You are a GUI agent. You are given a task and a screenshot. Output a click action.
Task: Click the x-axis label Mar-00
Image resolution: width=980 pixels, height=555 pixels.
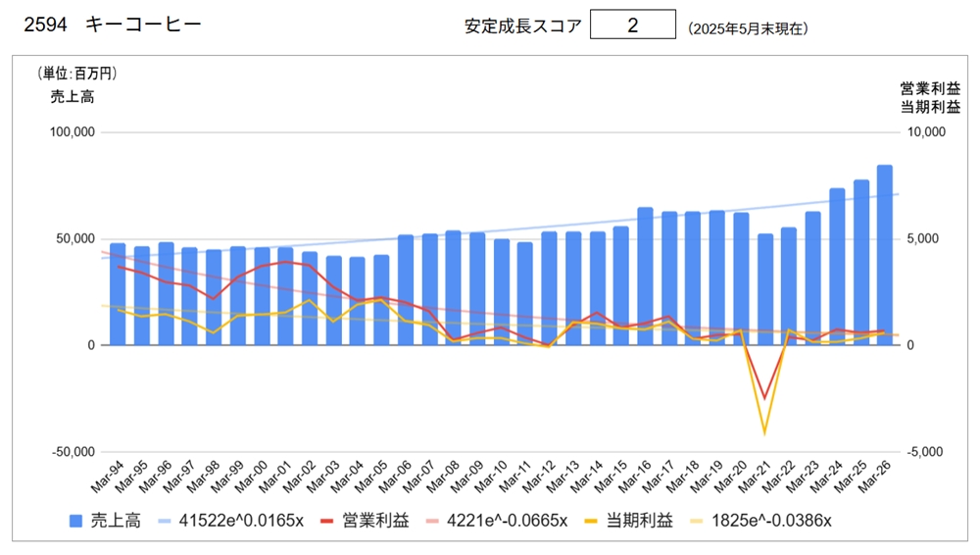tap(251, 477)
